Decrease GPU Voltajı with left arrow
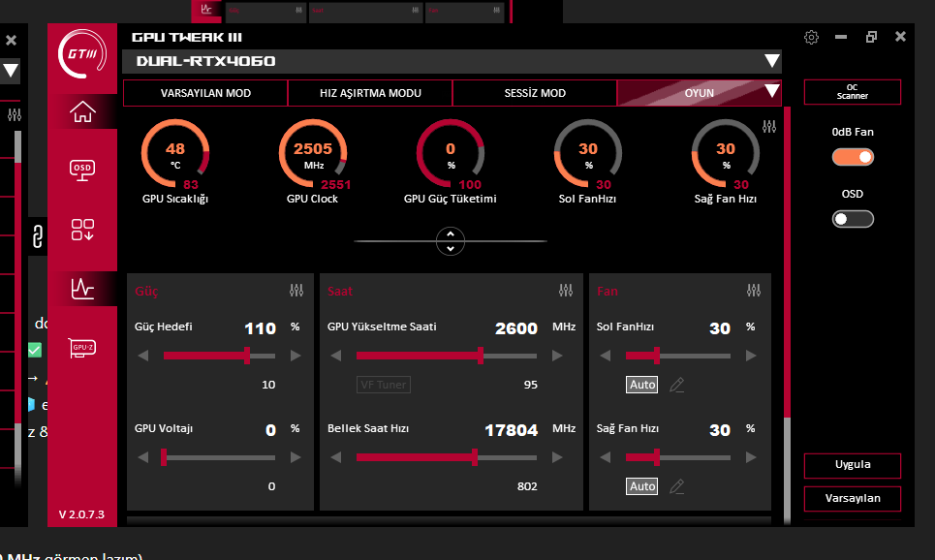 click(x=143, y=457)
